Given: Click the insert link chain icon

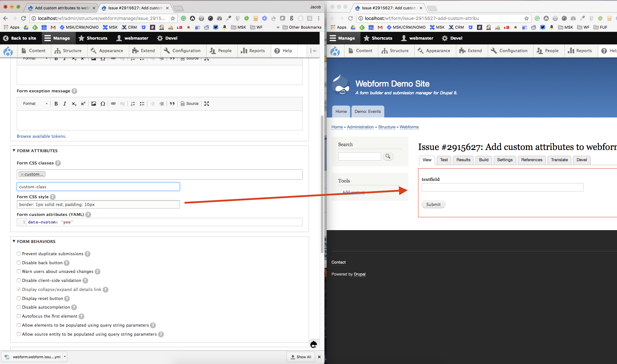Looking at the screenshot, I should click(113, 104).
